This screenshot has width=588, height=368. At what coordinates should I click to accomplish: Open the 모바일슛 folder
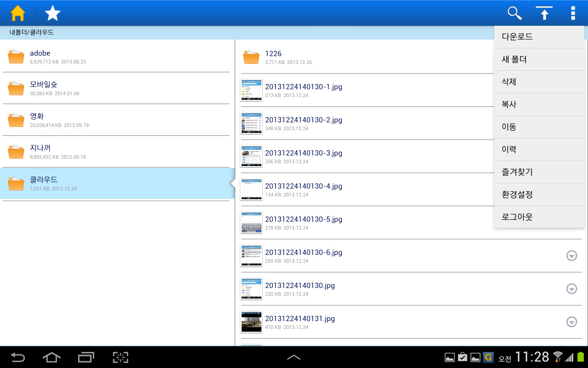[x=116, y=88]
